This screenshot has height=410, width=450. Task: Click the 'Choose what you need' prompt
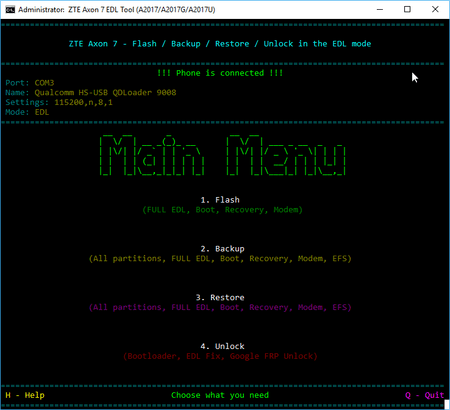coord(220,395)
